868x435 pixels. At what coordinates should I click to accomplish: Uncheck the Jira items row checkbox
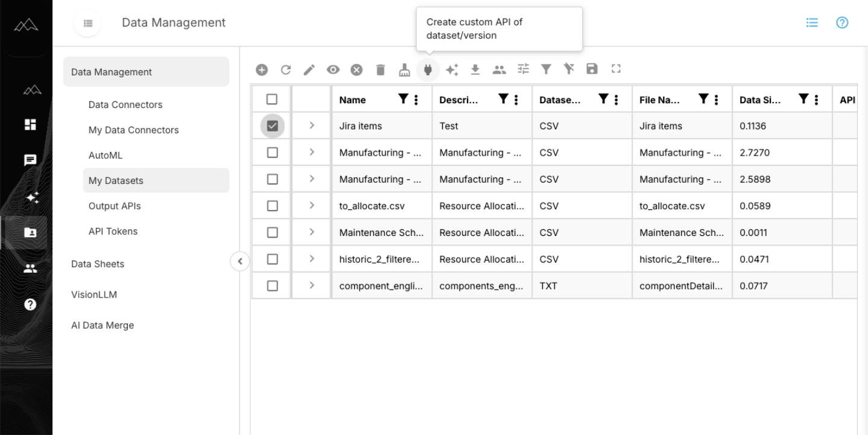click(271, 125)
